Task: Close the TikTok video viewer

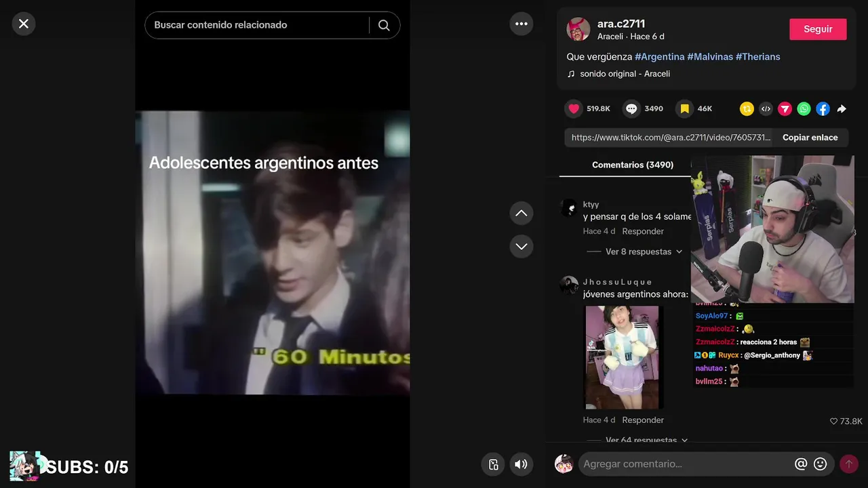Action: [24, 24]
